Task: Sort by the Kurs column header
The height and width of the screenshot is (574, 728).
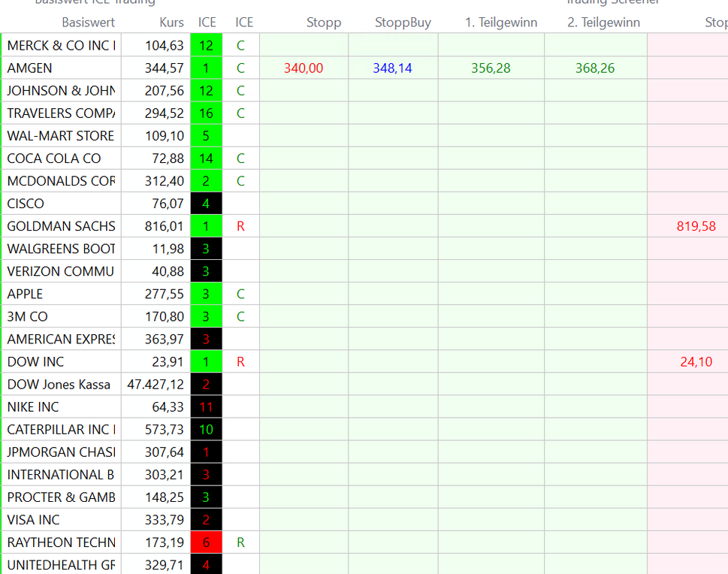Action: coord(171,23)
